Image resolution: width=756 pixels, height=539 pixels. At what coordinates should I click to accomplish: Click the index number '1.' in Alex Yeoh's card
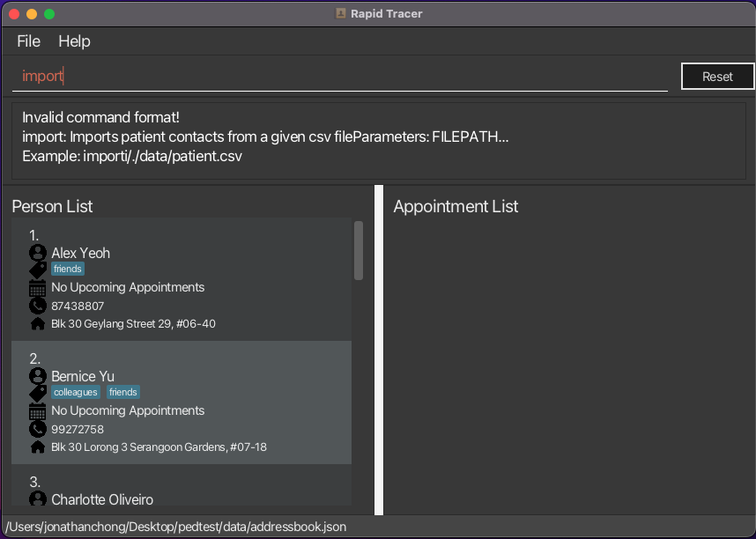pos(33,235)
